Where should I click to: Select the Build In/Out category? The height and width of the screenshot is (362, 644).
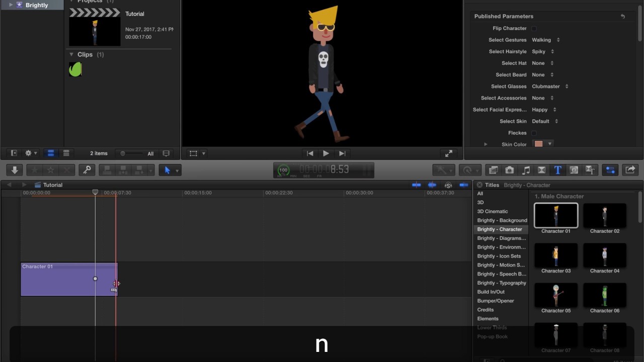coord(491,292)
